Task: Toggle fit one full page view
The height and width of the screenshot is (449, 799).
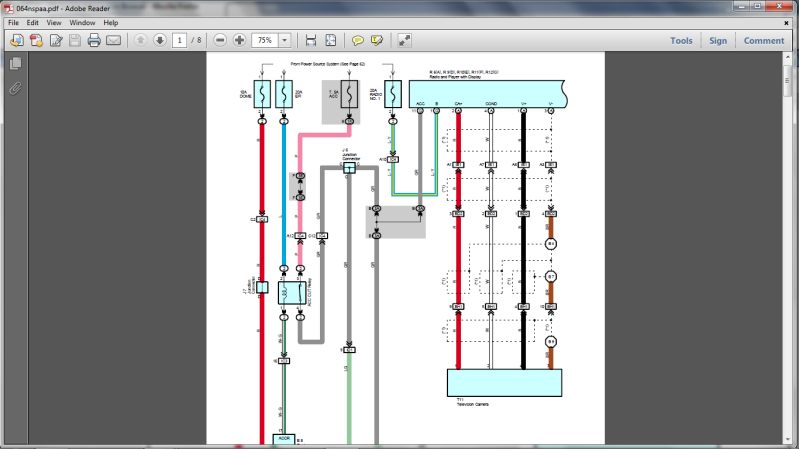Action: pyautogui.click(x=331, y=41)
